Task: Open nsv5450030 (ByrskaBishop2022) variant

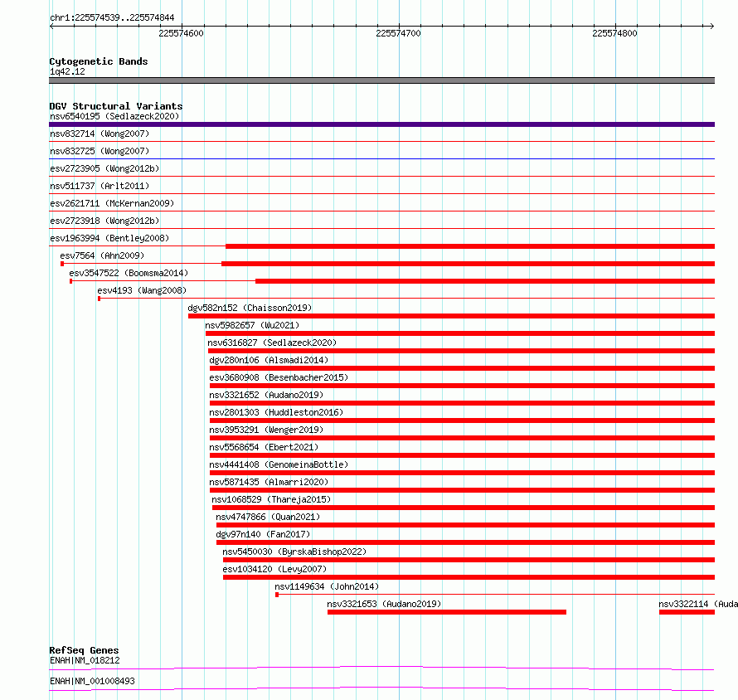Action: (x=294, y=552)
